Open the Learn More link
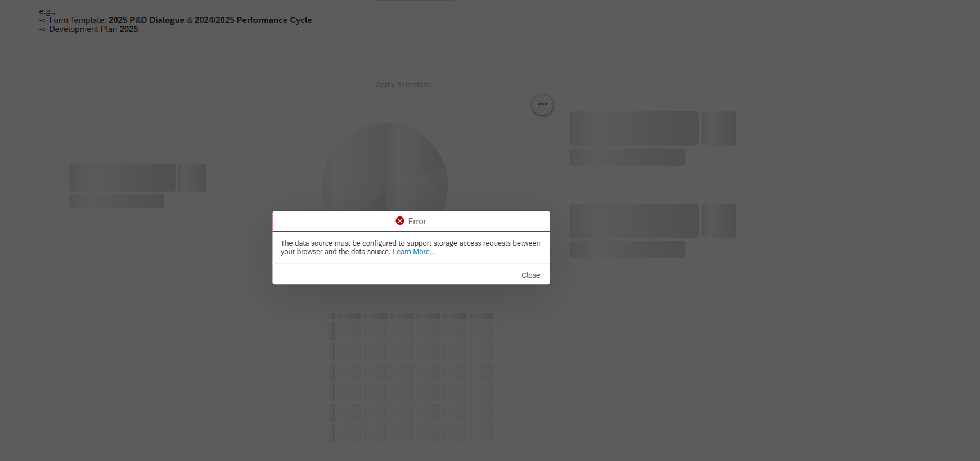Viewport: 980px width, 461px height. tap(414, 252)
